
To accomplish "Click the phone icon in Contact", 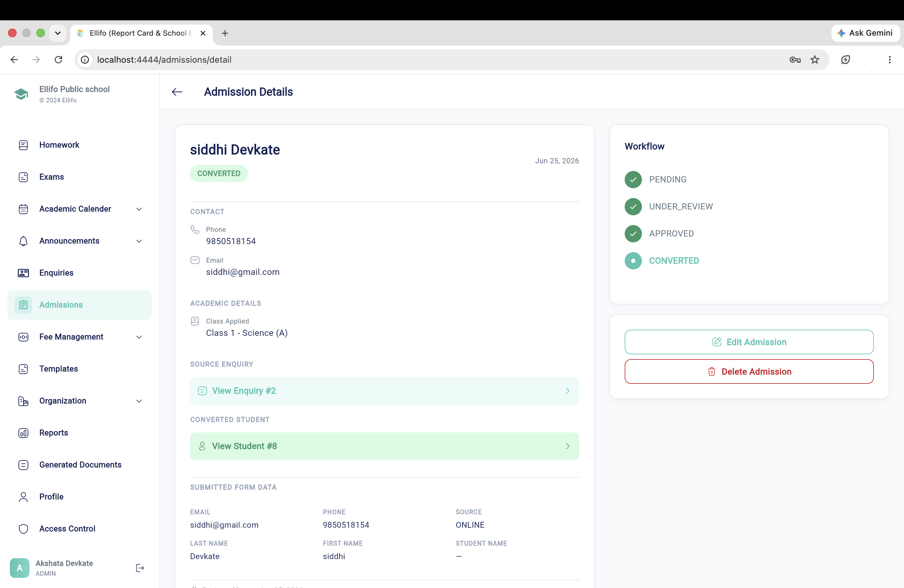I will [x=195, y=229].
